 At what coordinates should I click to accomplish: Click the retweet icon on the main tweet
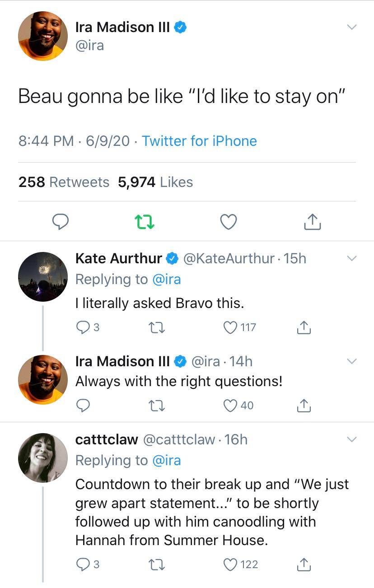coord(145,222)
